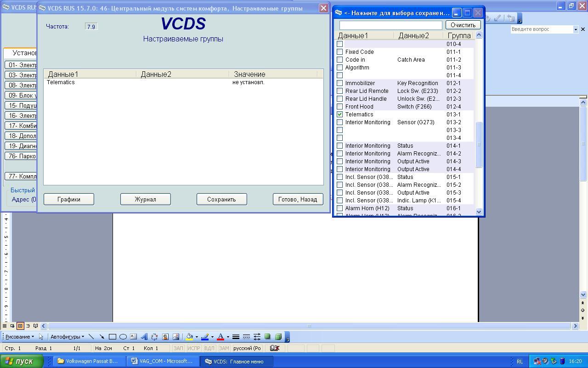Enable the Front Hood Switch (F266) checkbox
Screen dimensions: 588x368
click(340, 106)
